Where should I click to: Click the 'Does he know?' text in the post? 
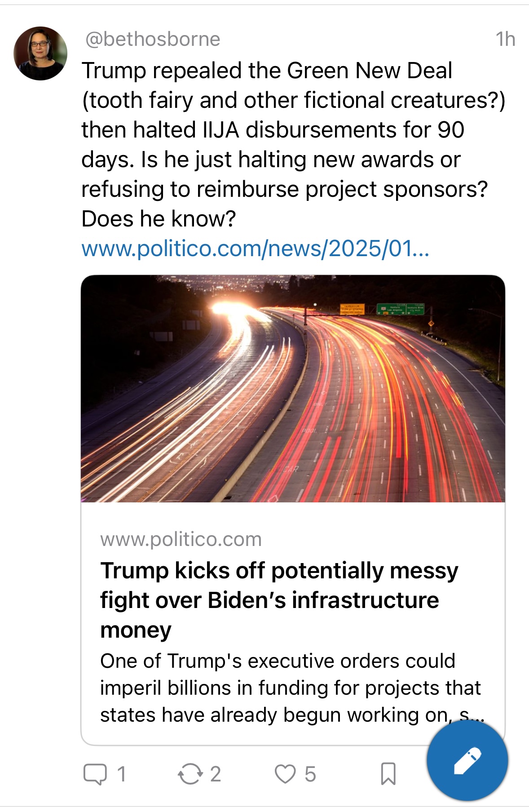(159, 219)
